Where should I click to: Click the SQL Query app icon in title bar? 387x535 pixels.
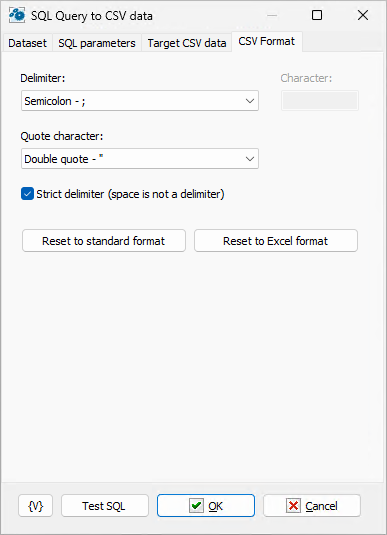coord(17,15)
